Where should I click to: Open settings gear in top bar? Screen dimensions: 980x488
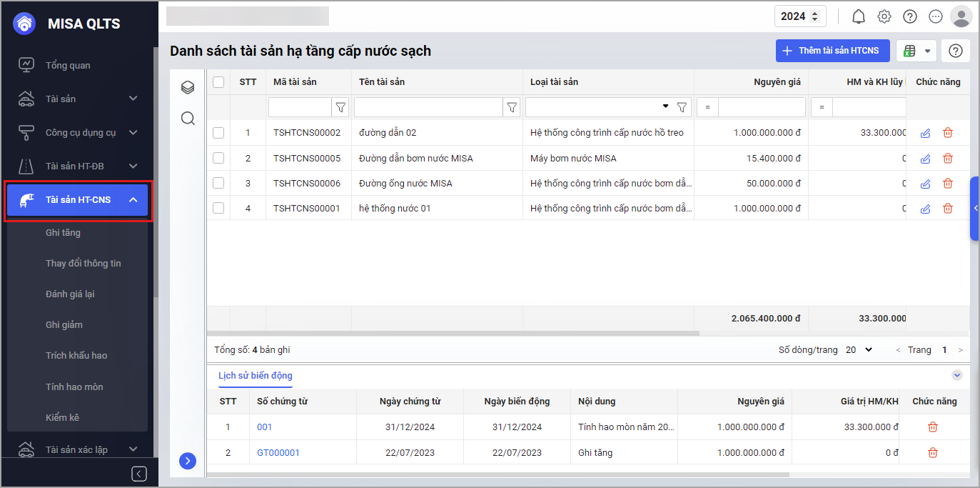tap(884, 16)
